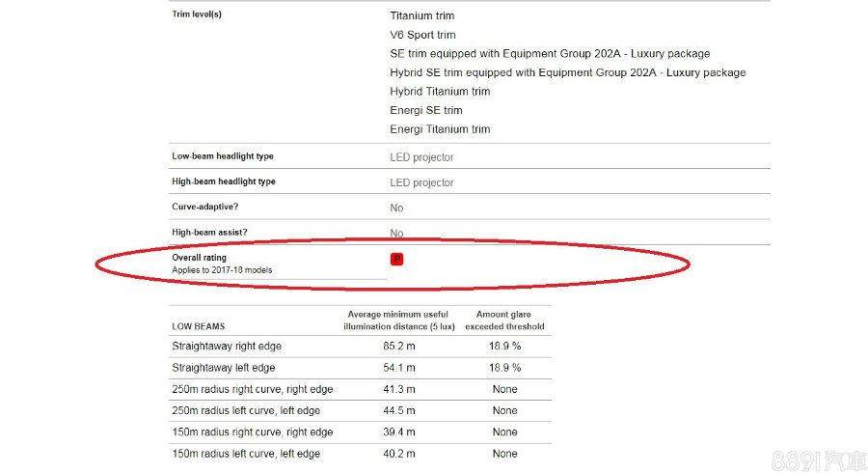Click the High-beam headlight type label

tap(224, 181)
